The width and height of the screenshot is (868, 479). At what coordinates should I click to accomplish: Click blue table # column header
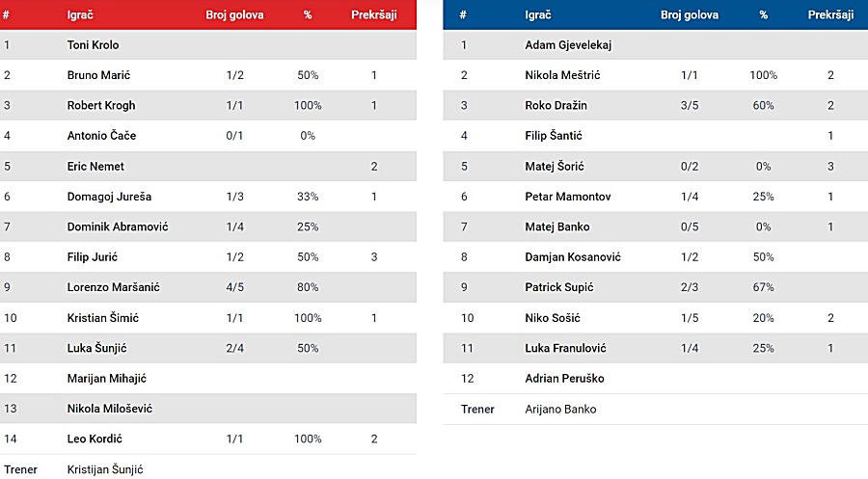coord(463,14)
